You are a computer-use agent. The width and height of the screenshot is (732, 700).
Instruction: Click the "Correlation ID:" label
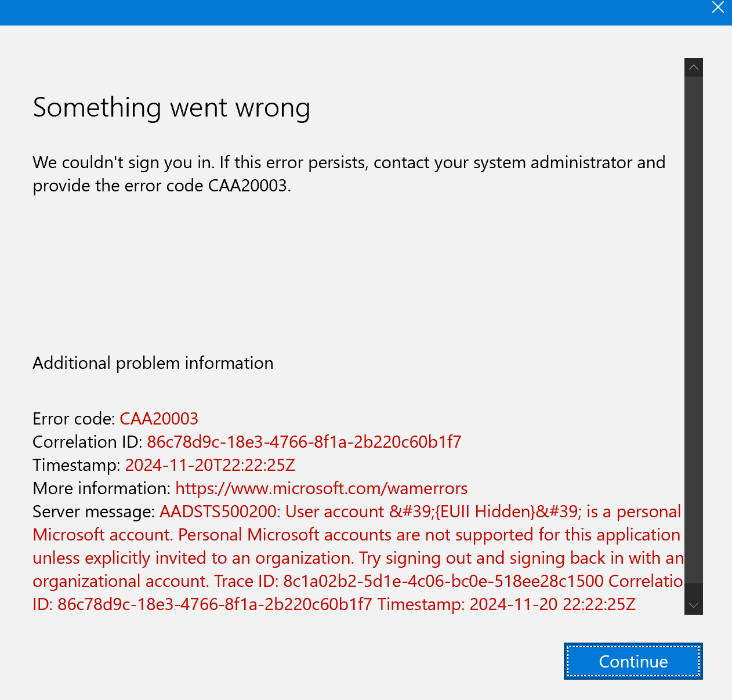pos(88,442)
